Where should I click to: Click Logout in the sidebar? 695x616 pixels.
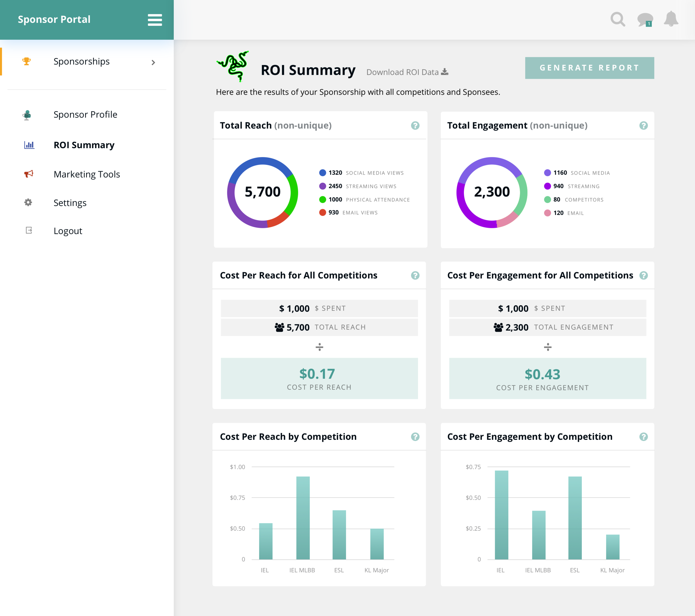pos(68,231)
